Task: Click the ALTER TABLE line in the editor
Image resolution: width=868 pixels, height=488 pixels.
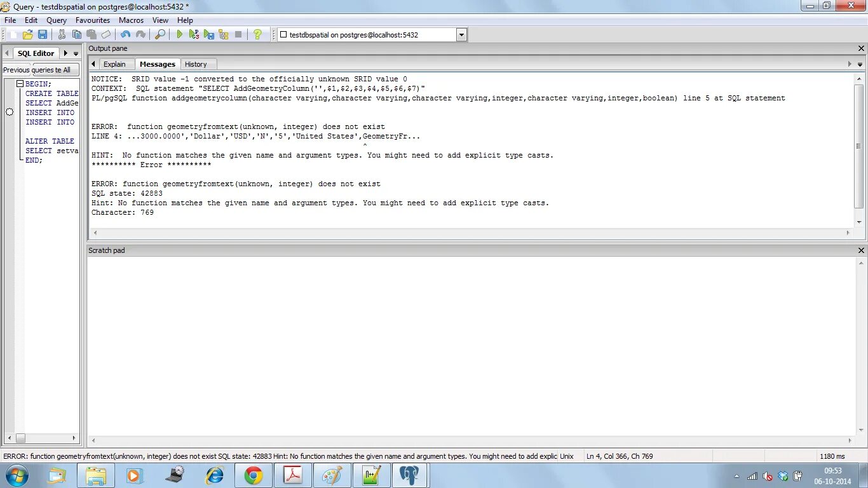Action: click(50, 141)
